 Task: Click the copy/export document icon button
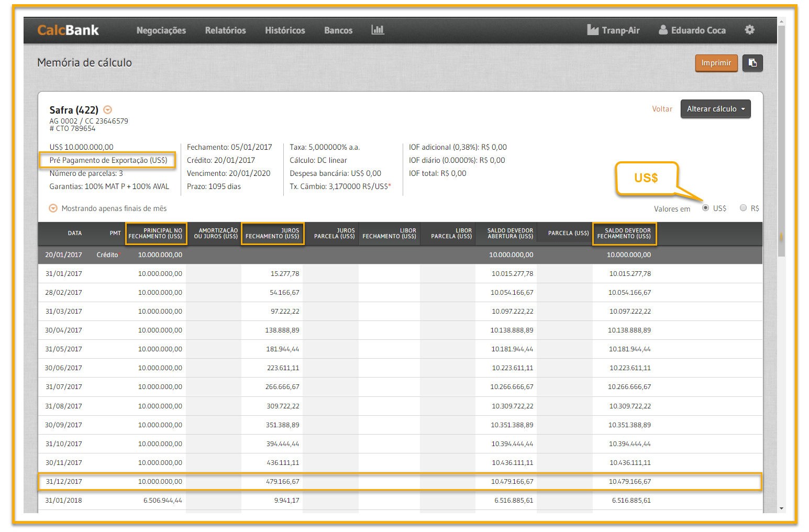(752, 63)
